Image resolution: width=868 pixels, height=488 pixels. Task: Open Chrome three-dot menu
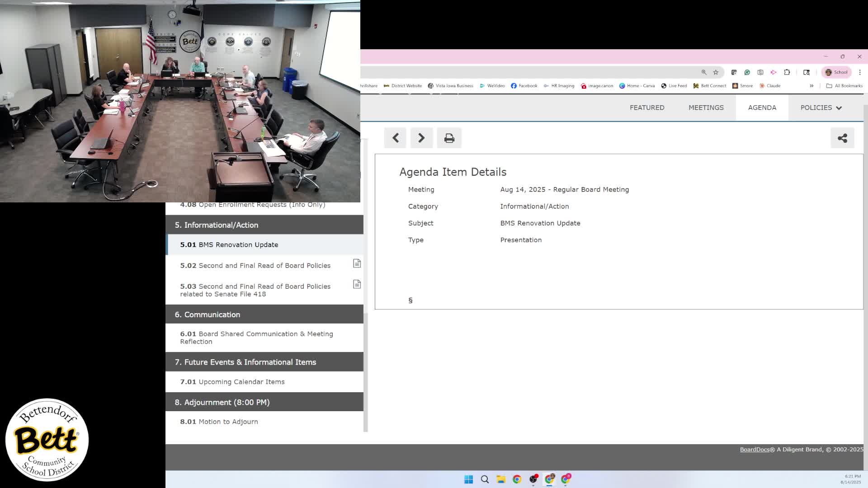(860, 72)
